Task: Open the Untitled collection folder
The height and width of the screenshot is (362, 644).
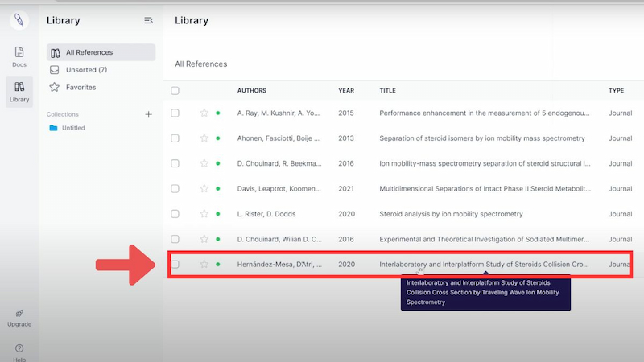Action: 67,128
